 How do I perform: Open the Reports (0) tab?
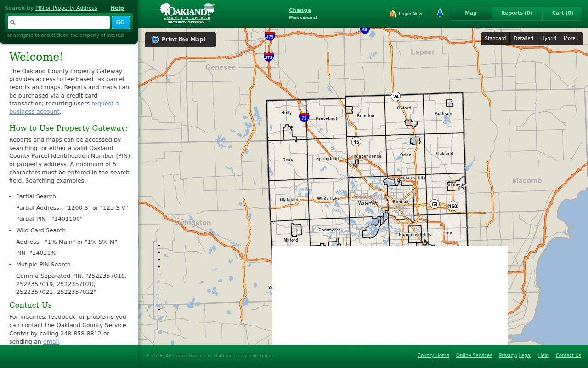point(517,13)
